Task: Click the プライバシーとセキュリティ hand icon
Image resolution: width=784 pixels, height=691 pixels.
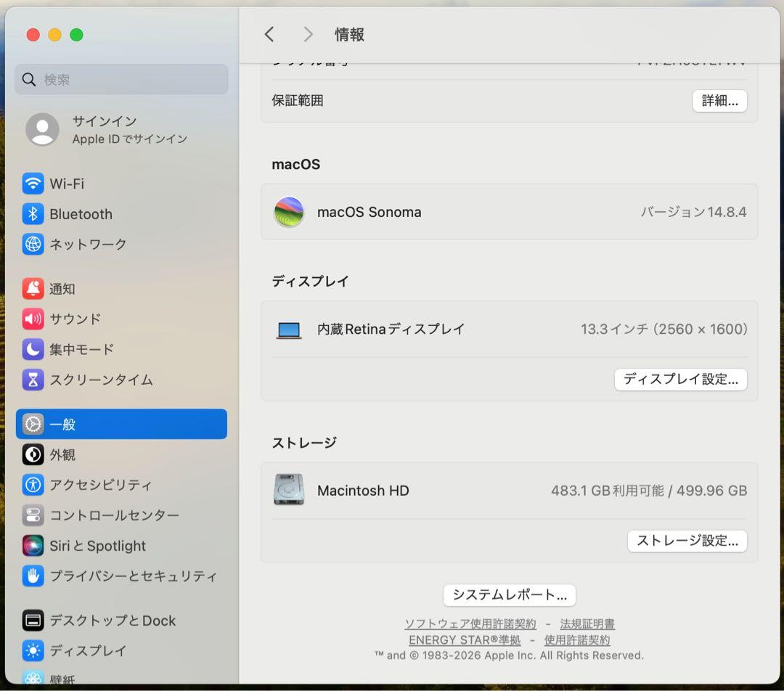Action: (33, 576)
